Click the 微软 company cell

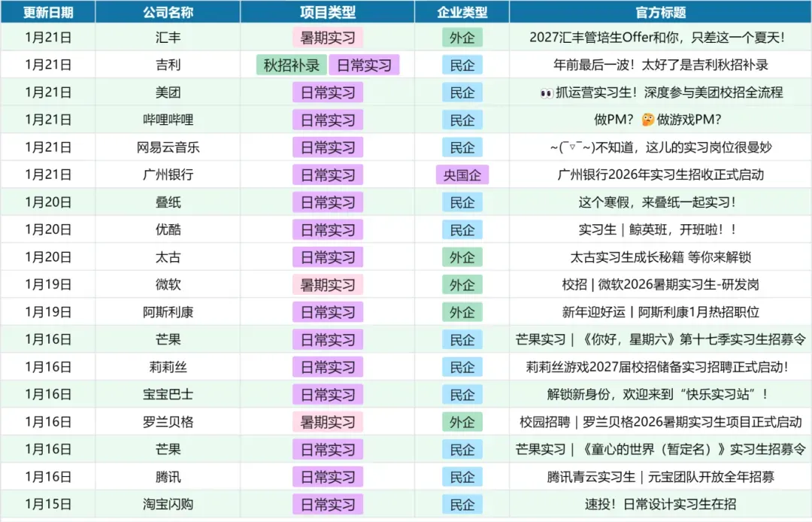[x=168, y=284]
